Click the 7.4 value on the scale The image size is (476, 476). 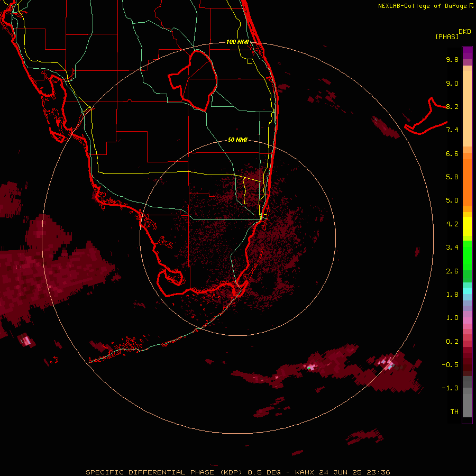(452, 130)
